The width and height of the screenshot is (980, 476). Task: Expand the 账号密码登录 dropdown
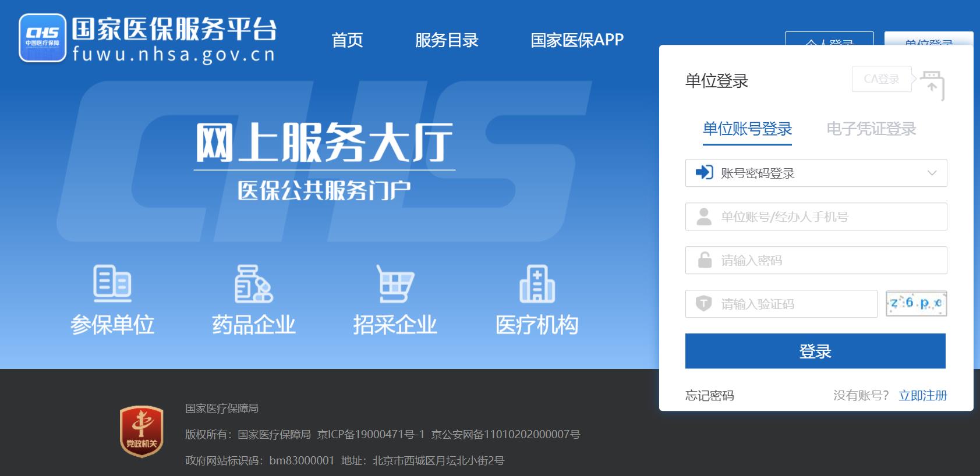(x=816, y=173)
